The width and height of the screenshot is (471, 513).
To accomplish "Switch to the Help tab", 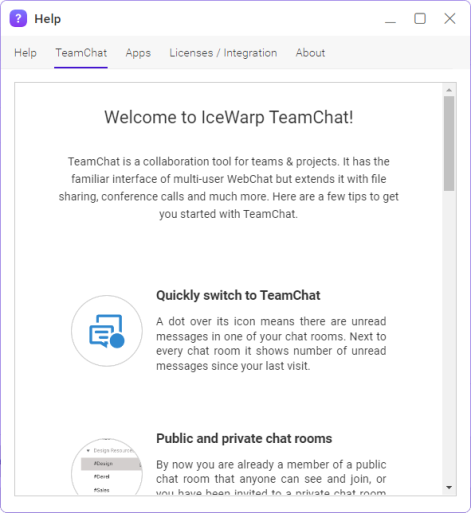I will point(25,53).
